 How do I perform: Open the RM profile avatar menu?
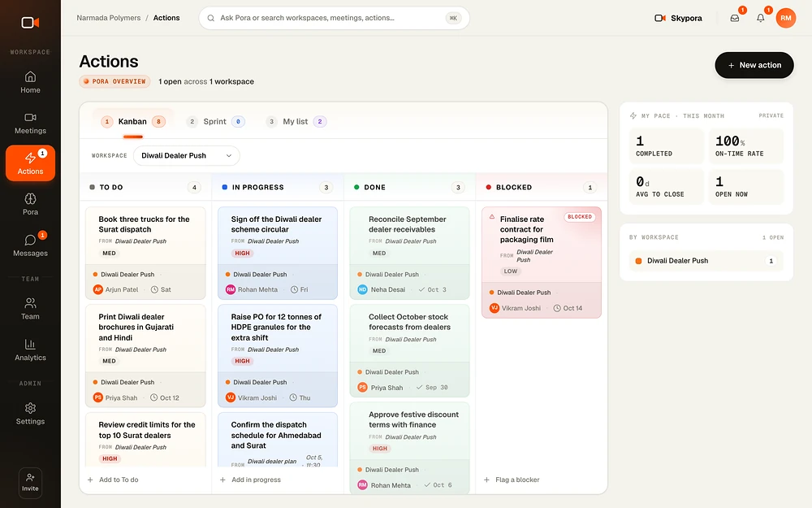pyautogui.click(x=785, y=18)
